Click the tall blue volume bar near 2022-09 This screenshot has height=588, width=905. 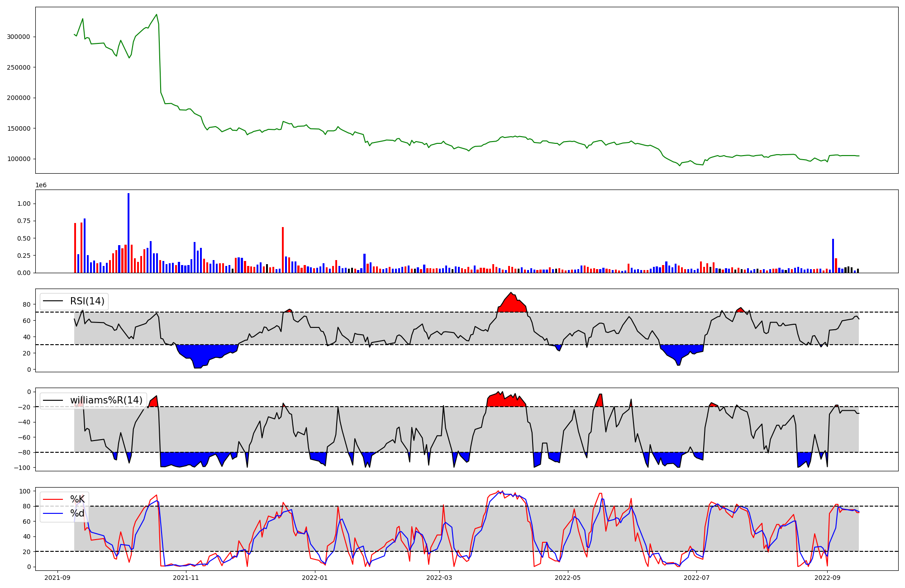(833, 256)
